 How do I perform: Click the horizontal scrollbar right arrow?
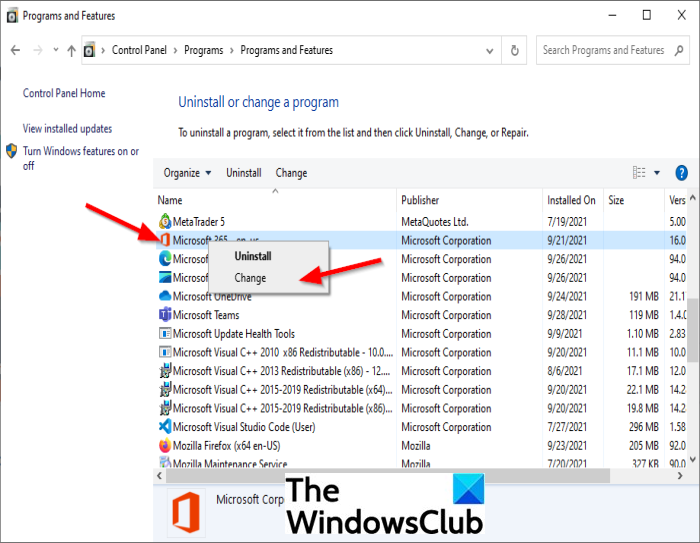click(680, 476)
